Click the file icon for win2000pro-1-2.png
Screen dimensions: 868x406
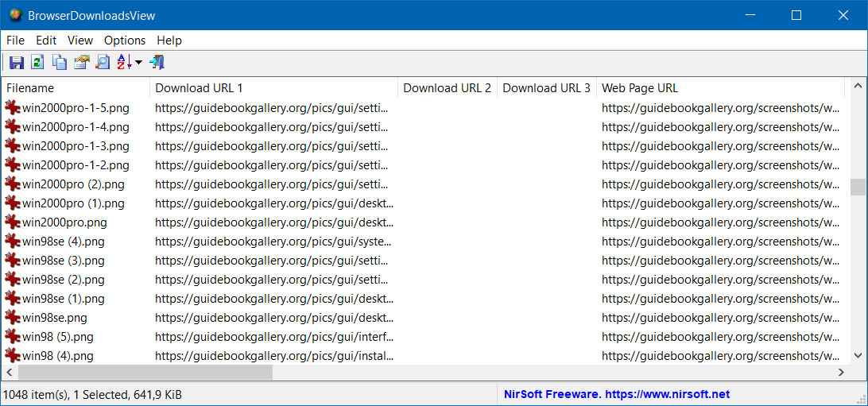13,164
